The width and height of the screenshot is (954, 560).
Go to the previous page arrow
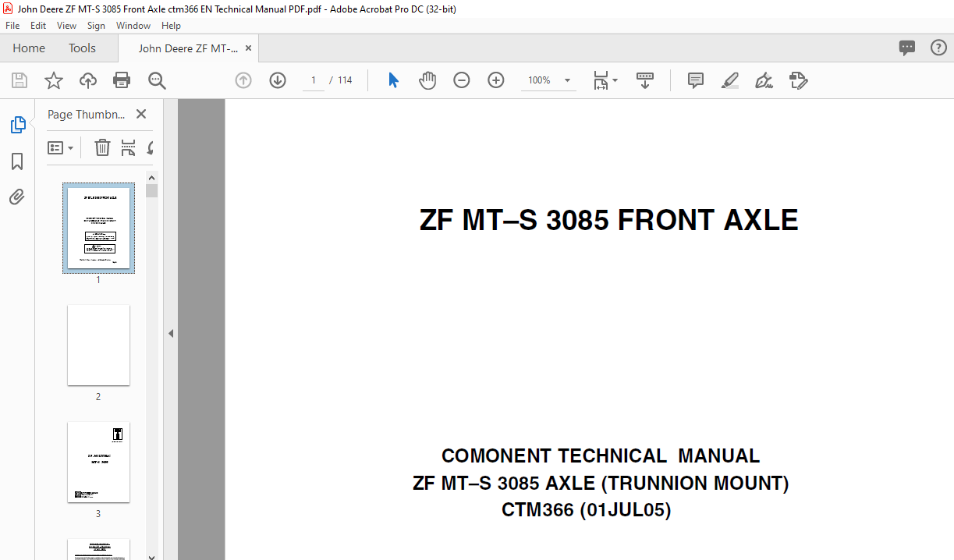coord(243,80)
